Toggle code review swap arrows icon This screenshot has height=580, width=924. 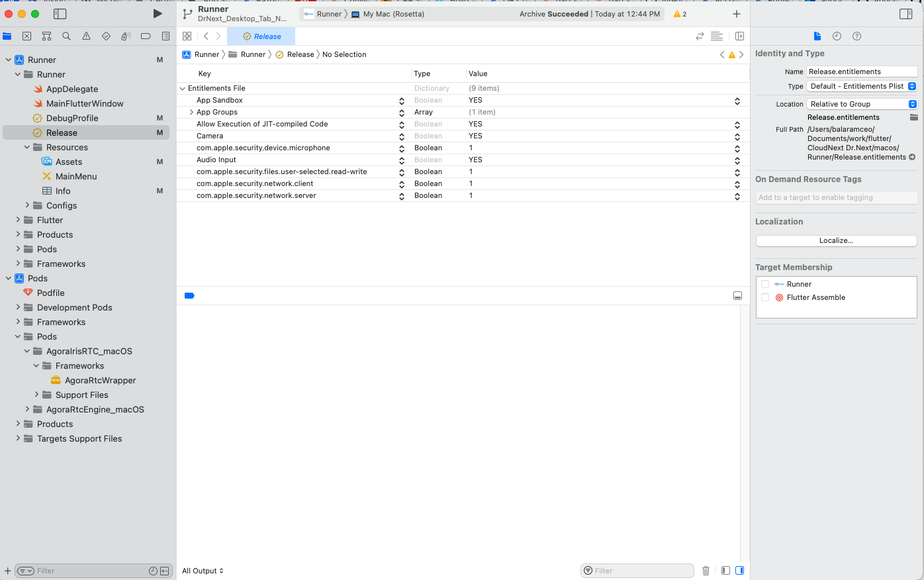pyautogui.click(x=700, y=36)
